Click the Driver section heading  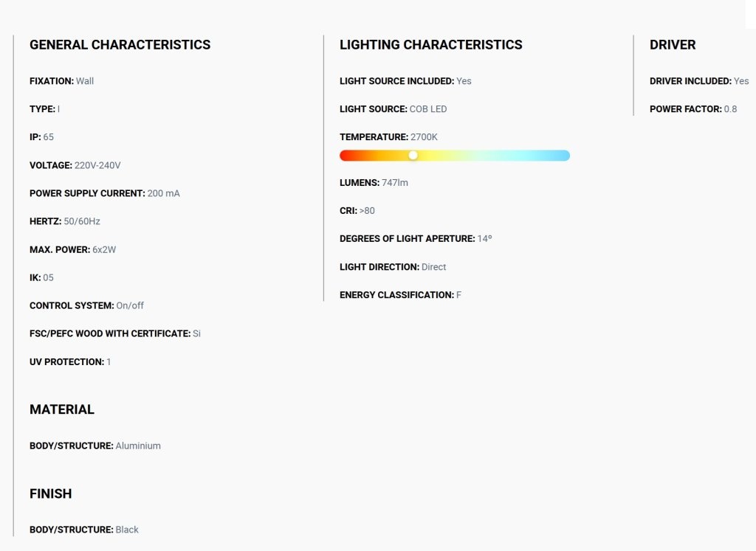[x=673, y=45]
